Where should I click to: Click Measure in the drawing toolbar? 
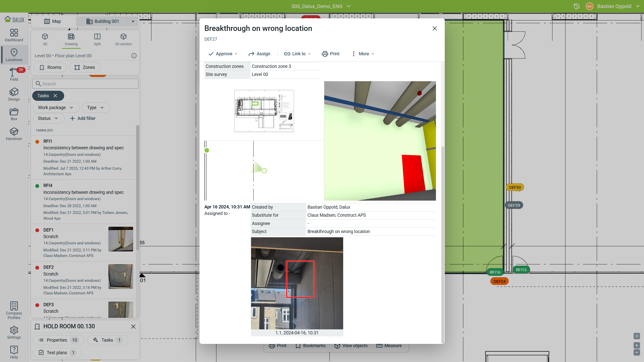pyautogui.click(x=389, y=346)
